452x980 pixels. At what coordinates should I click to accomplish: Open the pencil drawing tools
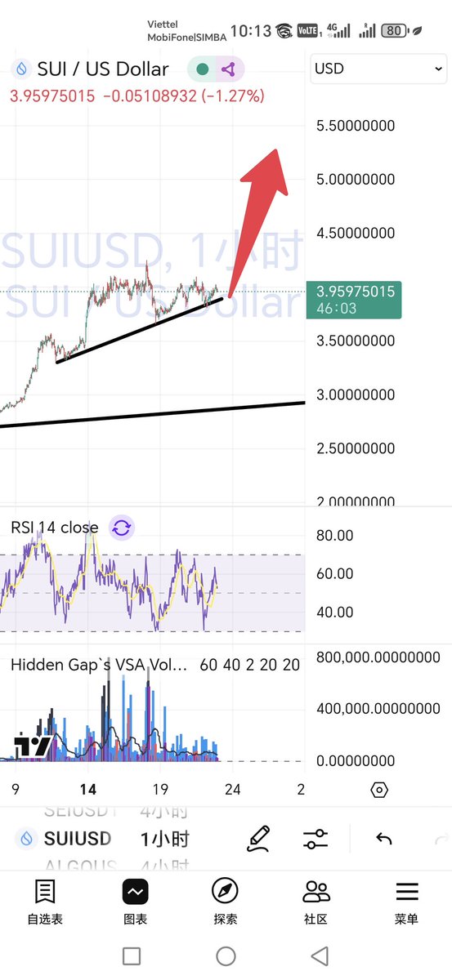pos(259,837)
